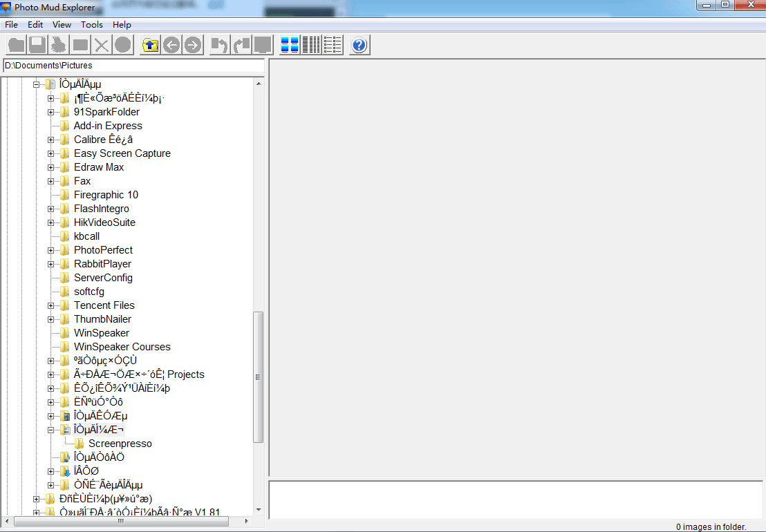Switch to large thumbnails view

pyautogui.click(x=290, y=46)
